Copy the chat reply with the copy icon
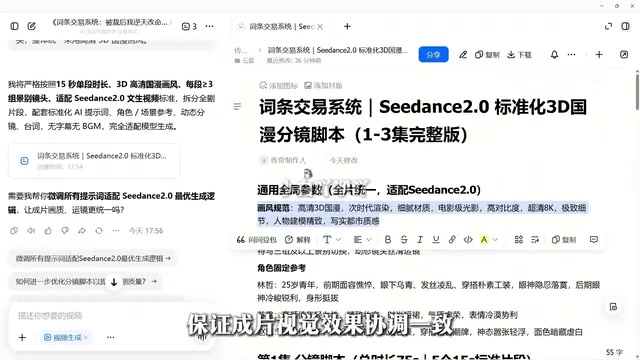640x360 pixels. point(14,231)
